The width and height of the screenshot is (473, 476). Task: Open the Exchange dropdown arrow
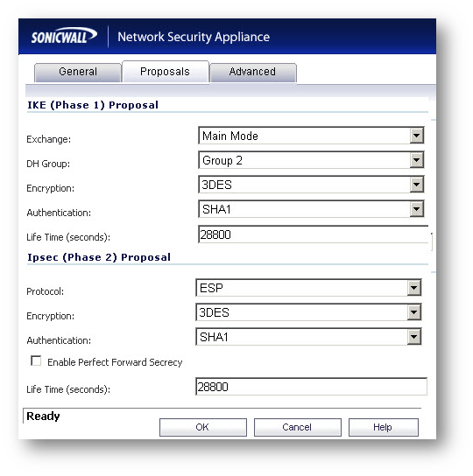click(416, 136)
